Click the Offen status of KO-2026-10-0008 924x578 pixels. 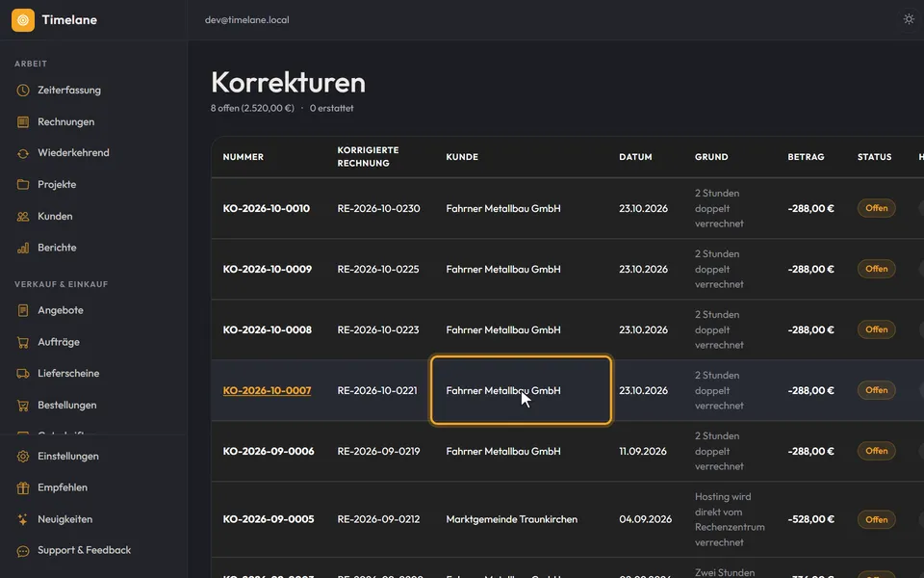876,329
